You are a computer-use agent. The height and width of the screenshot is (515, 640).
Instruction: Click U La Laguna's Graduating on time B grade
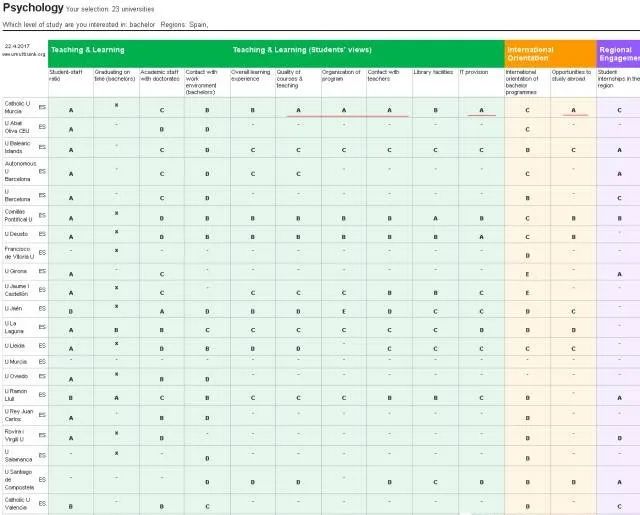coord(116,330)
